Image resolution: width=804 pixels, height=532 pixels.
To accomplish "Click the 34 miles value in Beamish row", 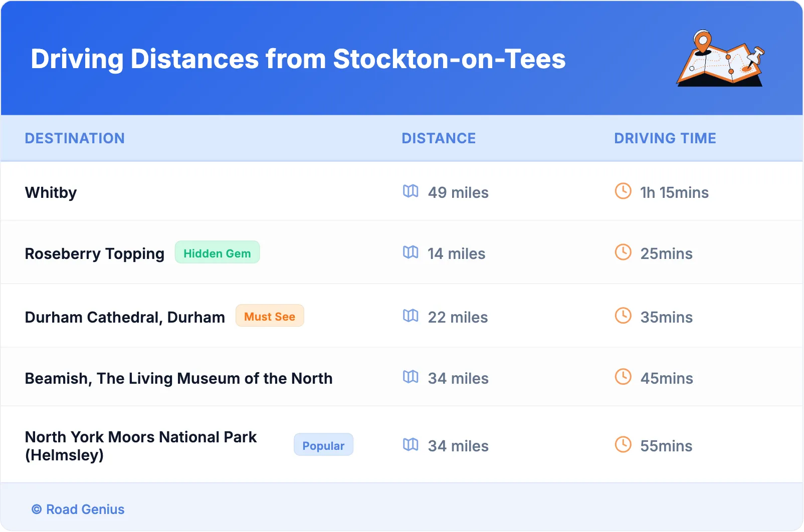I will coord(458,379).
